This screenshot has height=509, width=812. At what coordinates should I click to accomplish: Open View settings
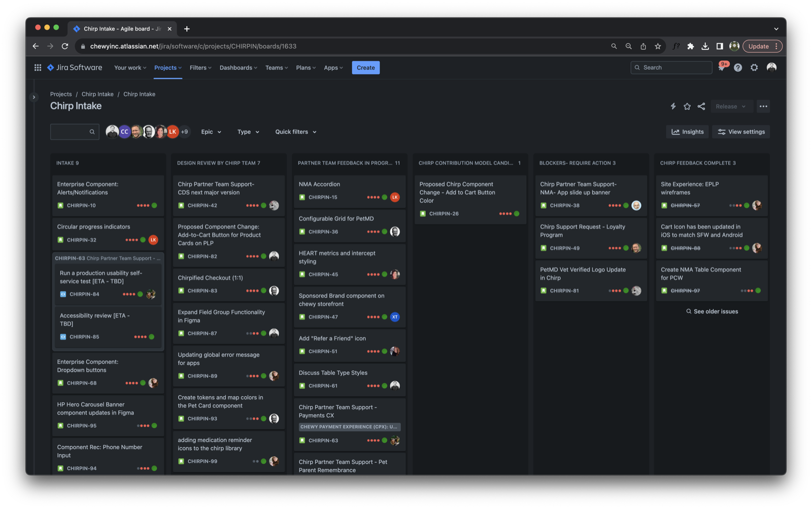741,132
